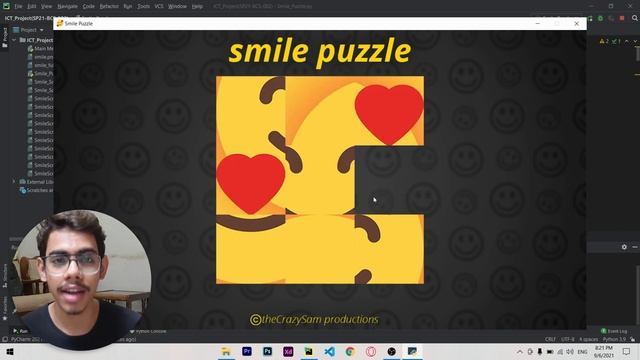Open the Run panel settings gear

624,247
